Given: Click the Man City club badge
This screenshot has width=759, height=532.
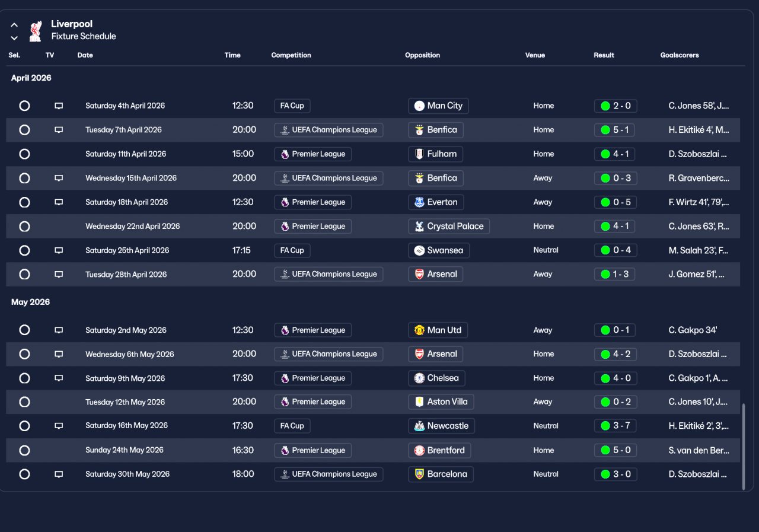Looking at the screenshot, I should pyautogui.click(x=419, y=106).
